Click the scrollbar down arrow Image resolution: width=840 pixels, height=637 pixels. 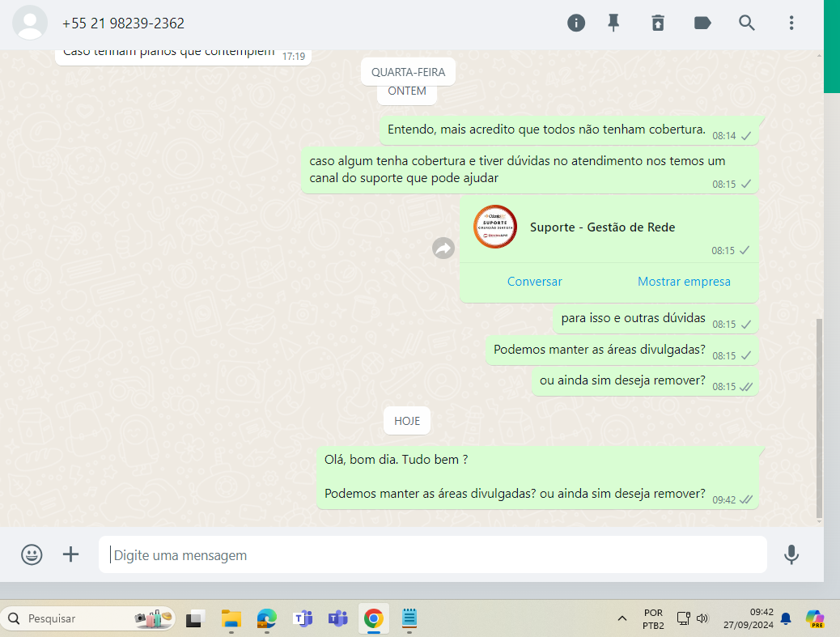[x=819, y=522]
